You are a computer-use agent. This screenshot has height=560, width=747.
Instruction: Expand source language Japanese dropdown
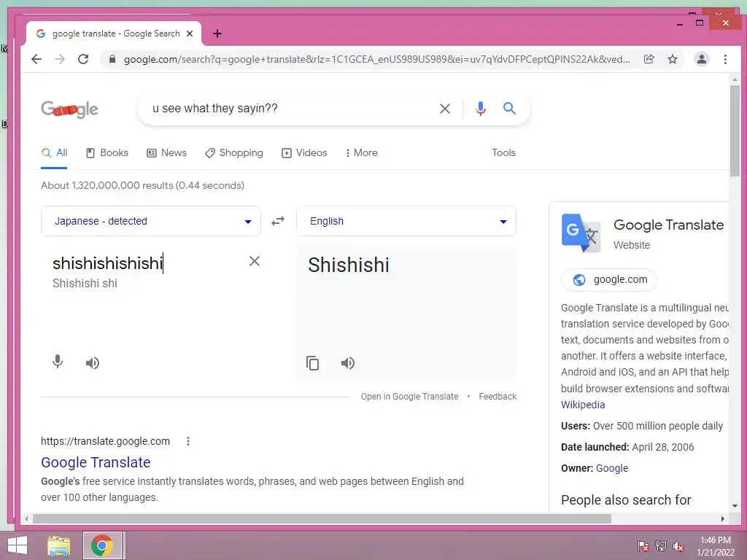(150, 221)
